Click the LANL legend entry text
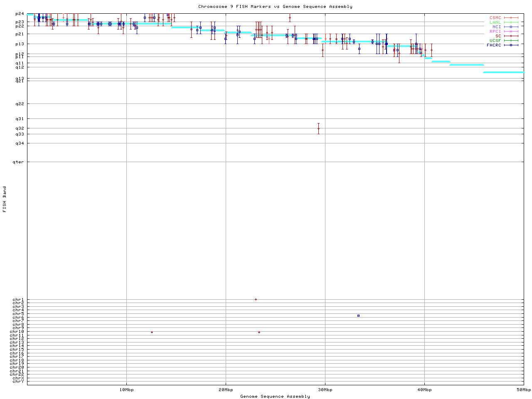The width and height of the screenshot is (532, 399). pyautogui.click(x=495, y=22)
